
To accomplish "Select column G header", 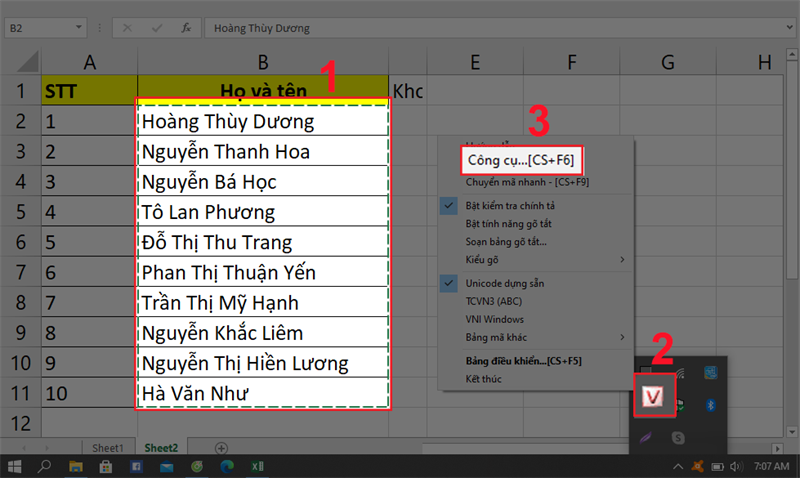I will point(668,62).
